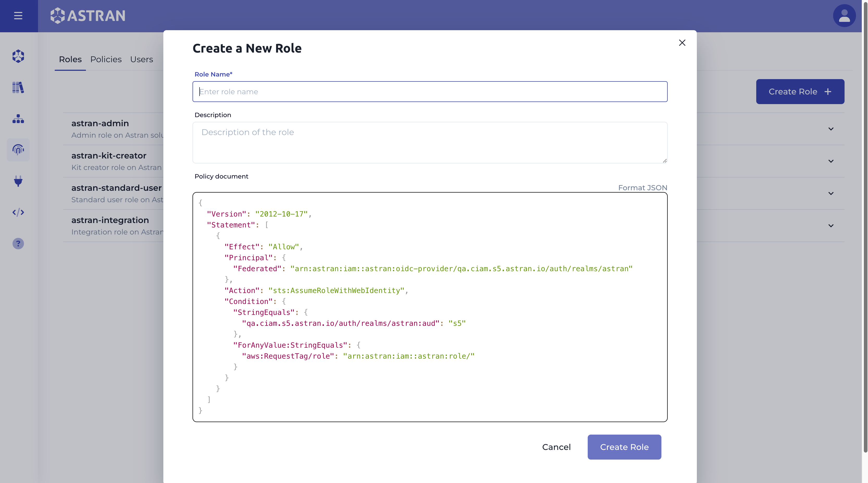This screenshot has width=868, height=483.
Task: Open the code developer sidebar icon
Action: coord(18,212)
